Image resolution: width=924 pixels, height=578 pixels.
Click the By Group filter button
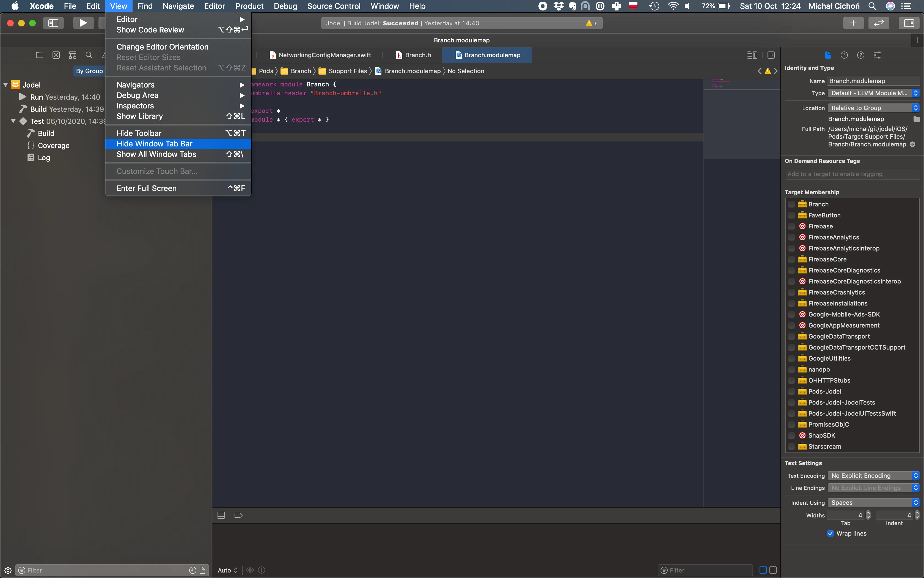[89, 71]
